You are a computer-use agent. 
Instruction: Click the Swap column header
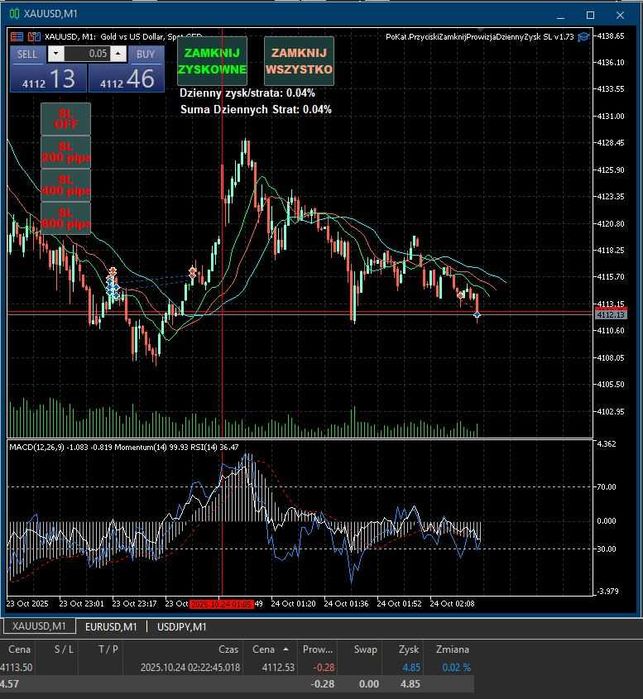tap(365, 650)
